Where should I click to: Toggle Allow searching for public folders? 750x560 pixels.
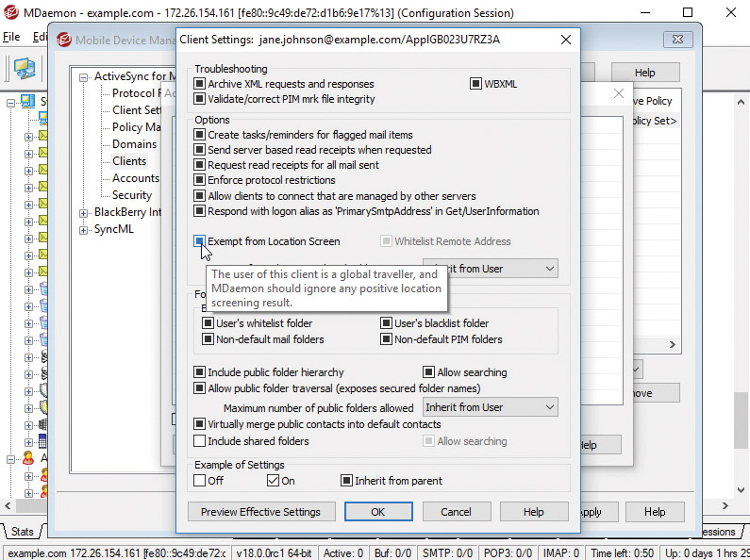tap(428, 372)
